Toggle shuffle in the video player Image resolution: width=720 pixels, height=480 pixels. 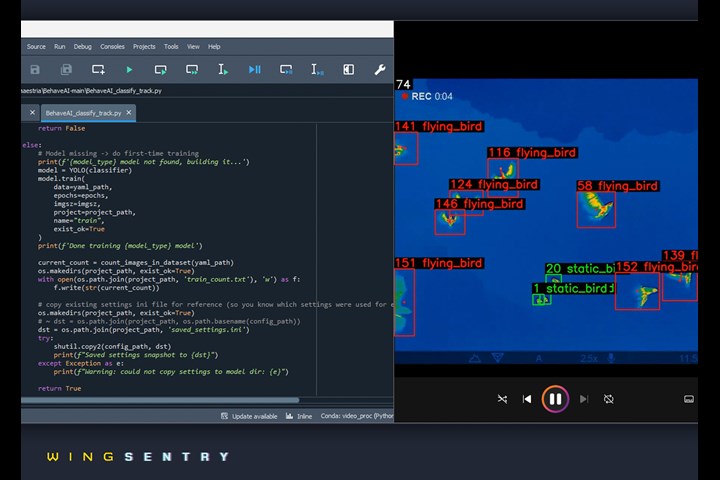[x=502, y=399]
